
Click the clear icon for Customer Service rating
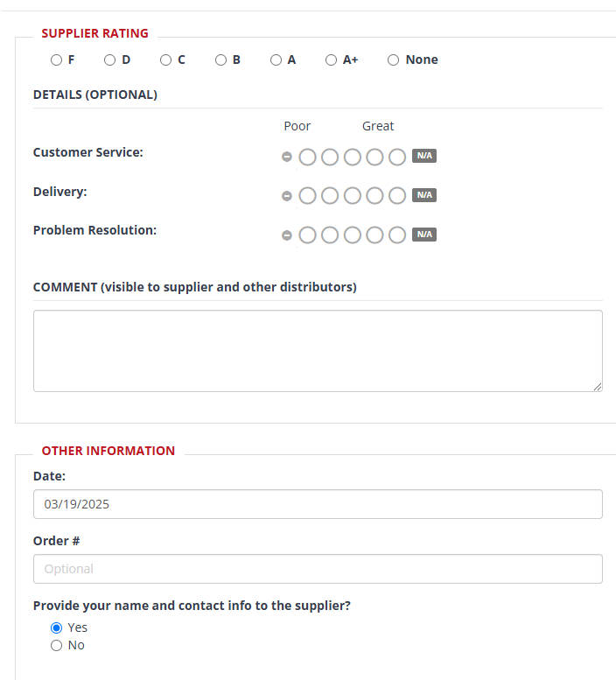coord(286,157)
